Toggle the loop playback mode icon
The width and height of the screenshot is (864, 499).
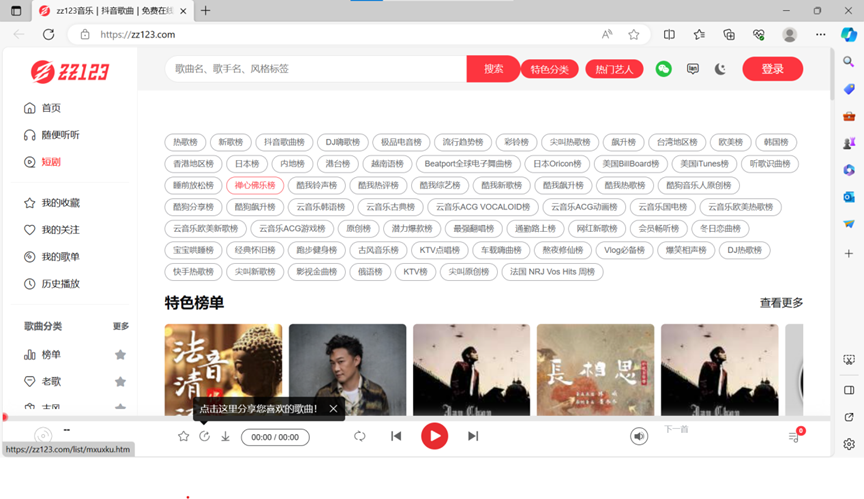coord(360,436)
